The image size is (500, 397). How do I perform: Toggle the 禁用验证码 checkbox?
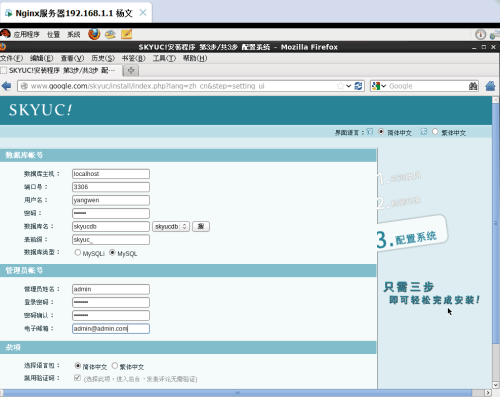point(77,378)
